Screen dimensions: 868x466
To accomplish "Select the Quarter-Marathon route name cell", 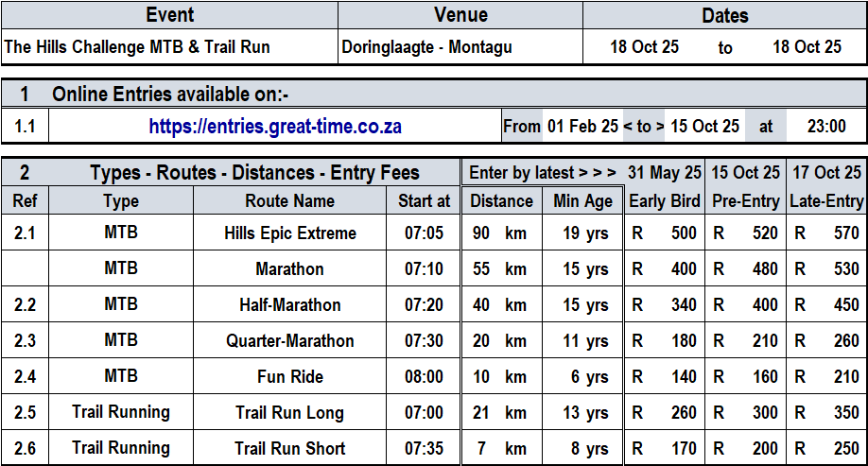I will pos(290,341).
